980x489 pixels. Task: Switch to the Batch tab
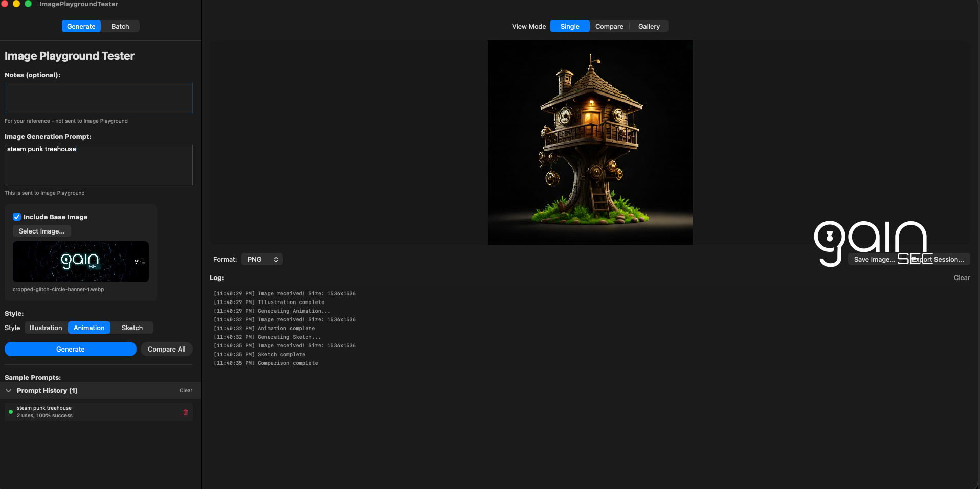(x=120, y=26)
